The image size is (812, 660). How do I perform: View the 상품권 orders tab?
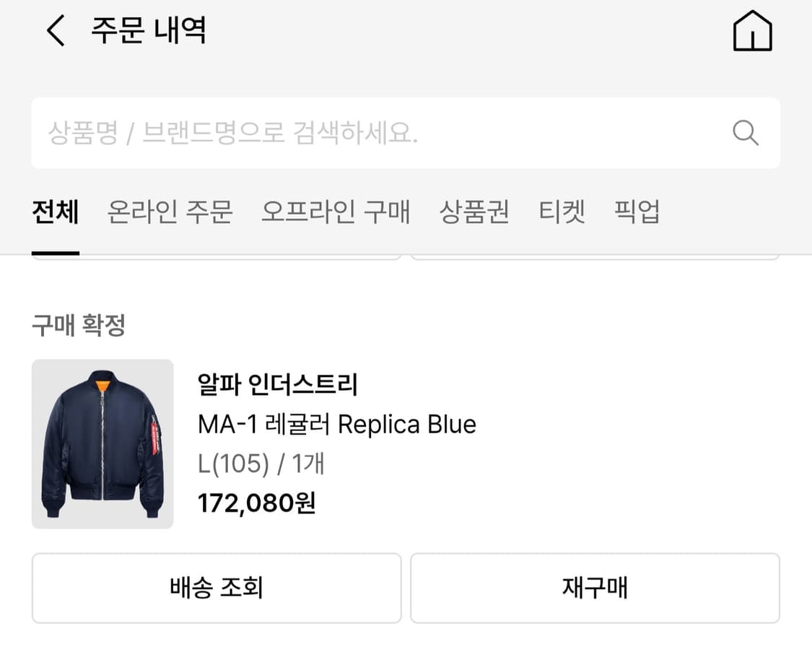(474, 212)
